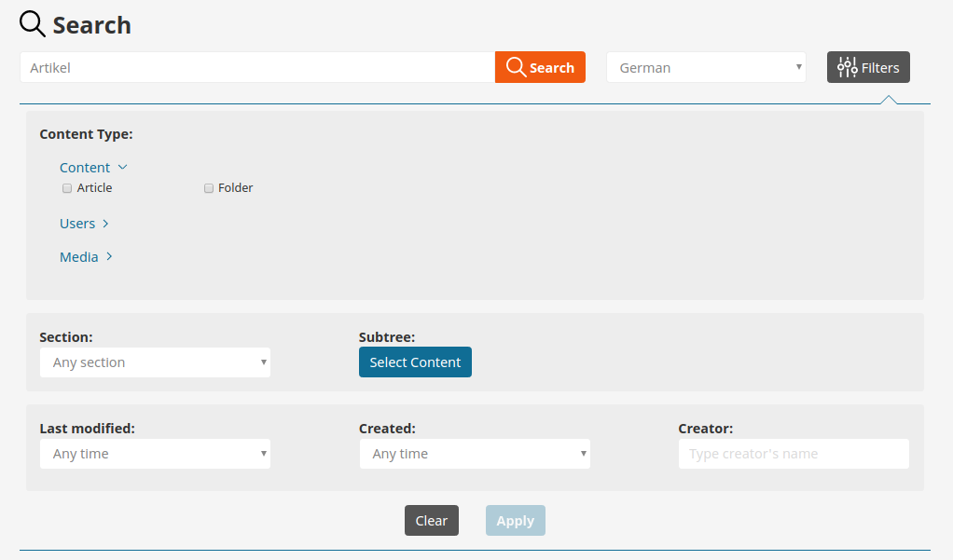953x560 pixels.
Task: Open the German language dropdown
Action: (706, 67)
